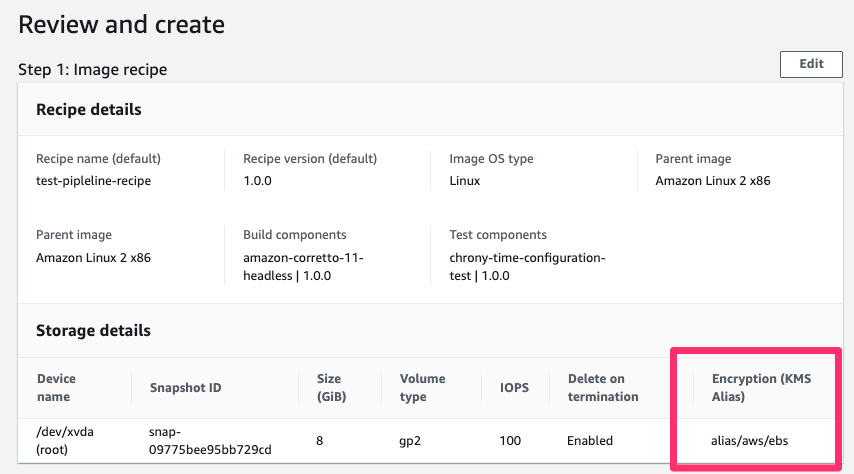Click the Delete on termination column header

(602, 387)
